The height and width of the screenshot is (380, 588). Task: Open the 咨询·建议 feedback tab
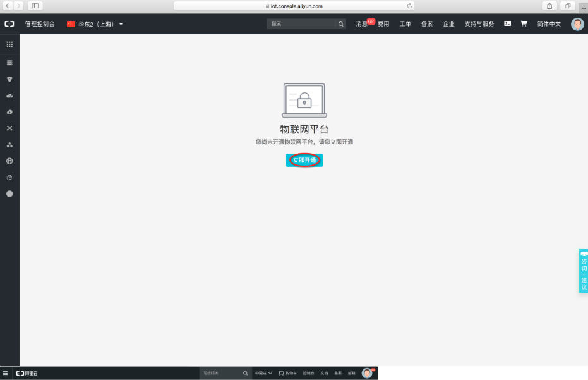pyautogui.click(x=584, y=271)
